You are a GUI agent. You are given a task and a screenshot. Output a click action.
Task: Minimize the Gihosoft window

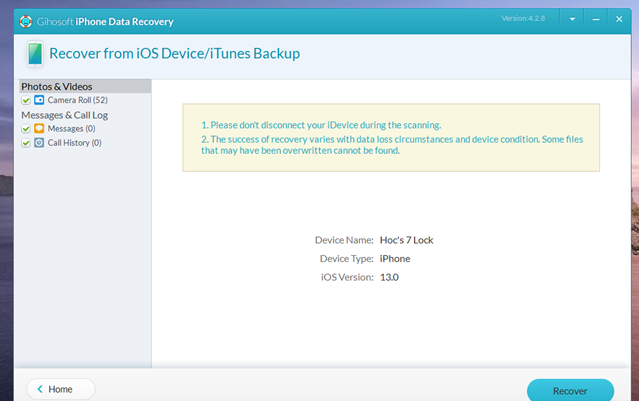(596, 19)
